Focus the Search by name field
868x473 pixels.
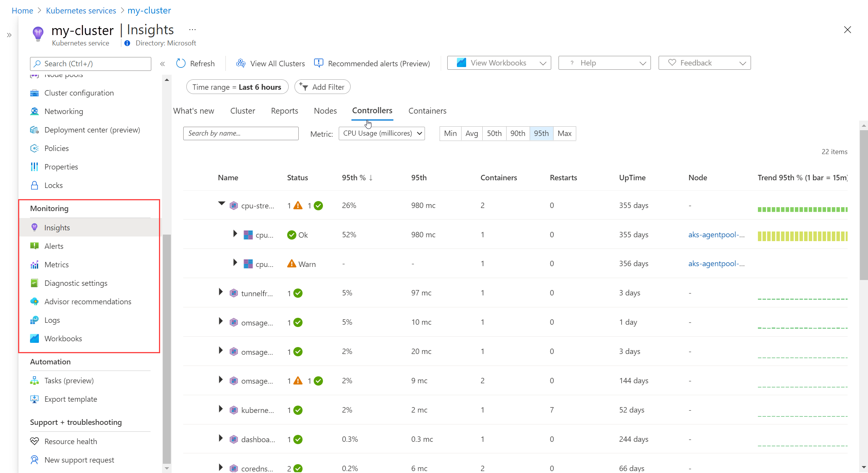tap(241, 133)
